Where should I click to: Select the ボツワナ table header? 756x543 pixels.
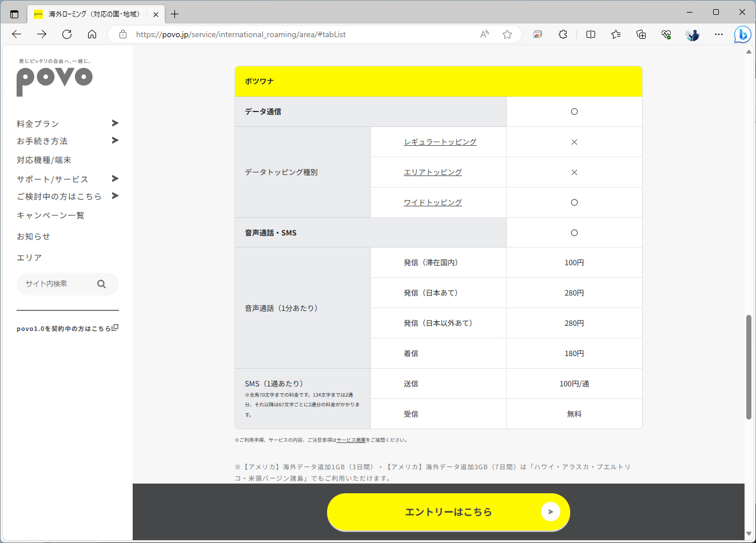(x=439, y=81)
